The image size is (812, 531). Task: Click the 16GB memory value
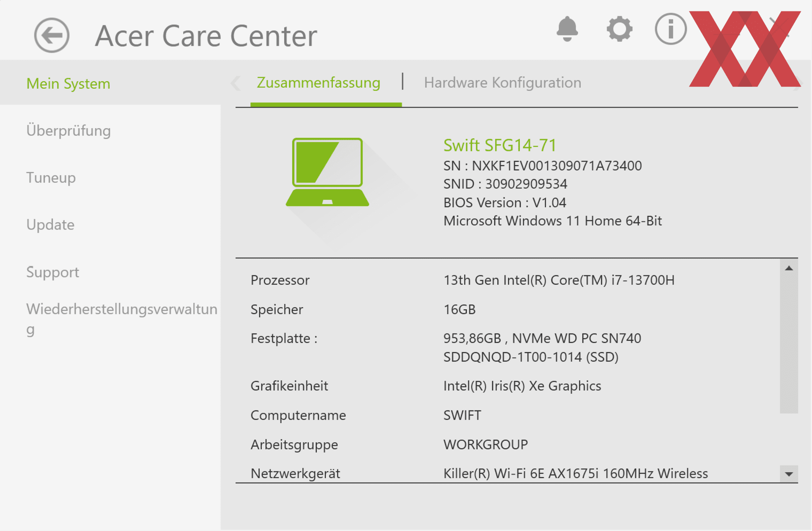[x=459, y=310]
